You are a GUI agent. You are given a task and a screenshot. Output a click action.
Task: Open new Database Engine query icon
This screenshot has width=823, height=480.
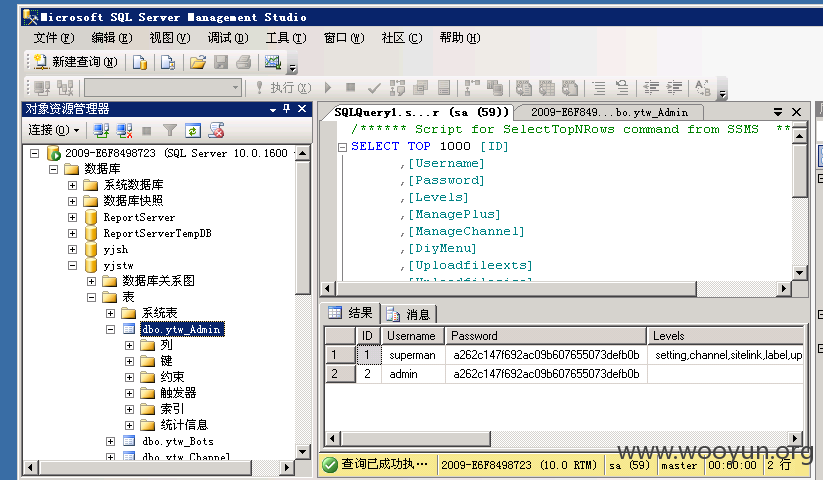[x=140, y=62]
